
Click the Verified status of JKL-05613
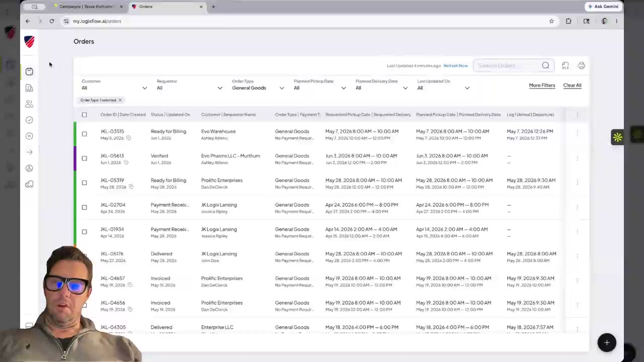159,156
